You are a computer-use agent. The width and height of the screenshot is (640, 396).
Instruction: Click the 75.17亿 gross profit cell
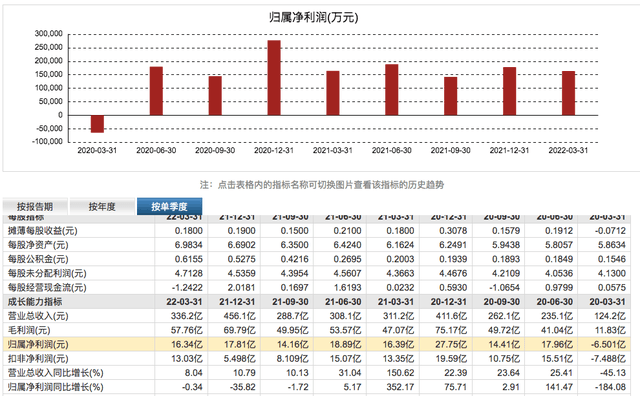(x=451, y=330)
